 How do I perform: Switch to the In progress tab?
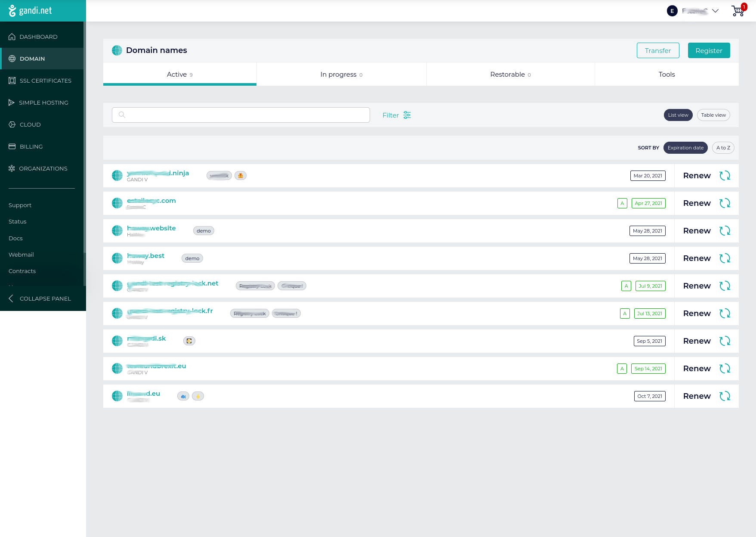pos(341,74)
